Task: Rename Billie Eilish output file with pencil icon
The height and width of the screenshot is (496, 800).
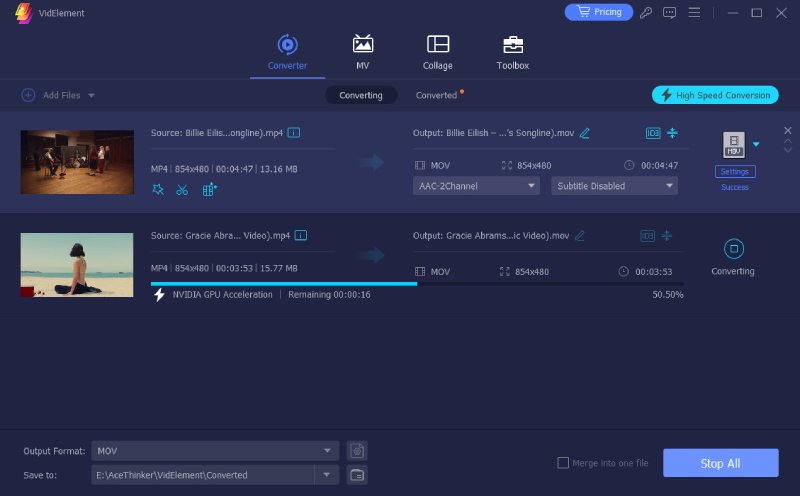Action: coord(585,133)
